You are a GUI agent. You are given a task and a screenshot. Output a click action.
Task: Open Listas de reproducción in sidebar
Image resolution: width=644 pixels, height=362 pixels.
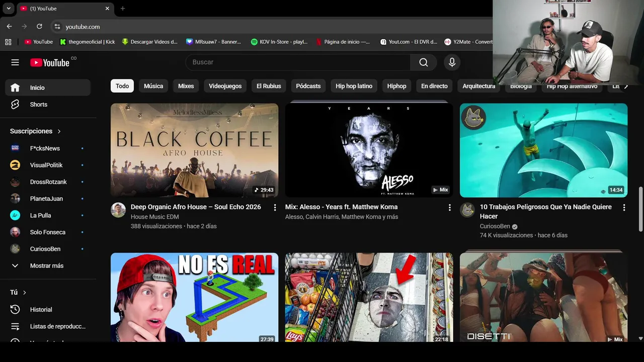point(47,326)
